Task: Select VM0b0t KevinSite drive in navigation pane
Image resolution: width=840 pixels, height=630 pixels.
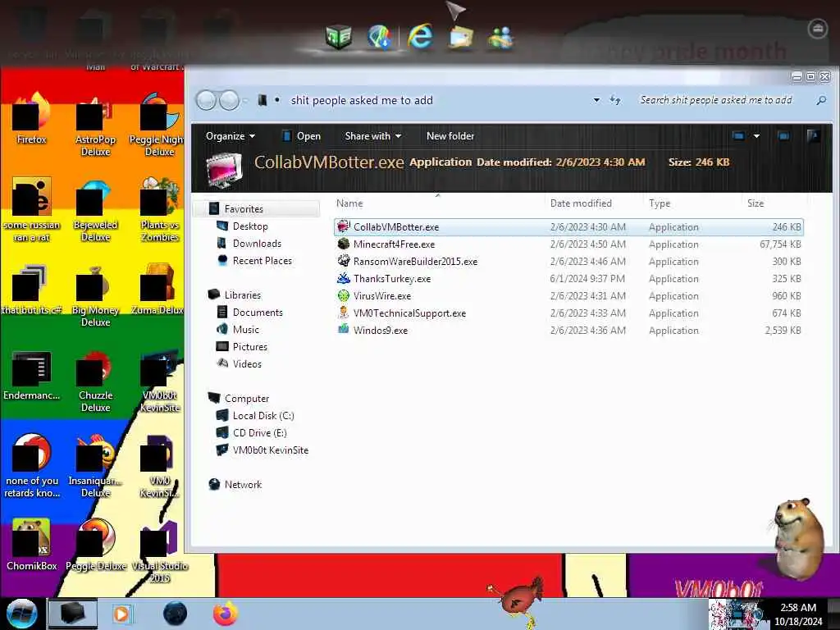Action: [270, 450]
